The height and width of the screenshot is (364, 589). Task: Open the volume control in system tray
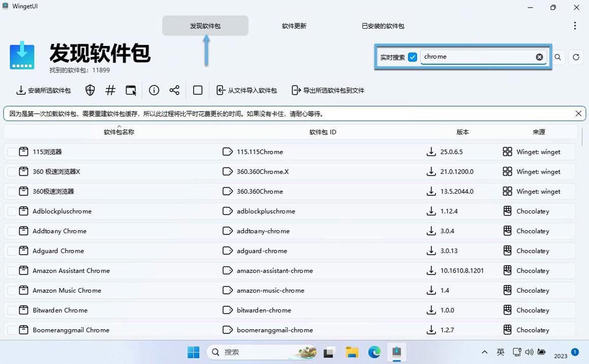pyautogui.click(x=529, y=352)
